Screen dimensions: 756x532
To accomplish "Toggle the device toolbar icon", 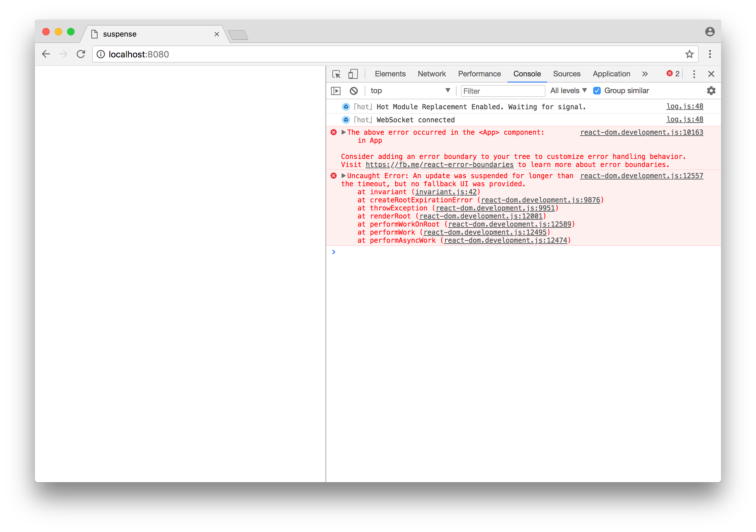I will pyautogui.click(x=353, y=74).
